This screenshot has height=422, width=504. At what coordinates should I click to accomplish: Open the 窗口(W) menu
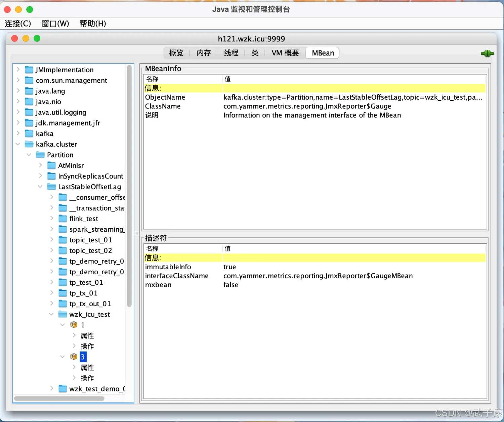55,24
